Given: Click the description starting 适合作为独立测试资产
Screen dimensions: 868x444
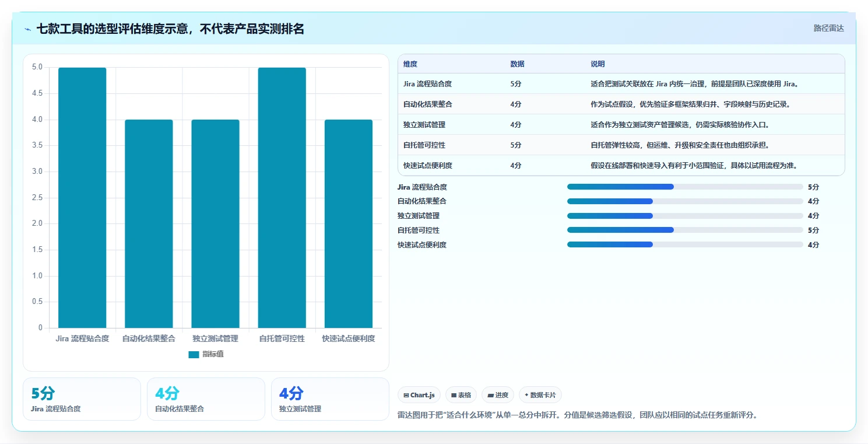Looking at the screenshot, I should [x=680, y=125].
